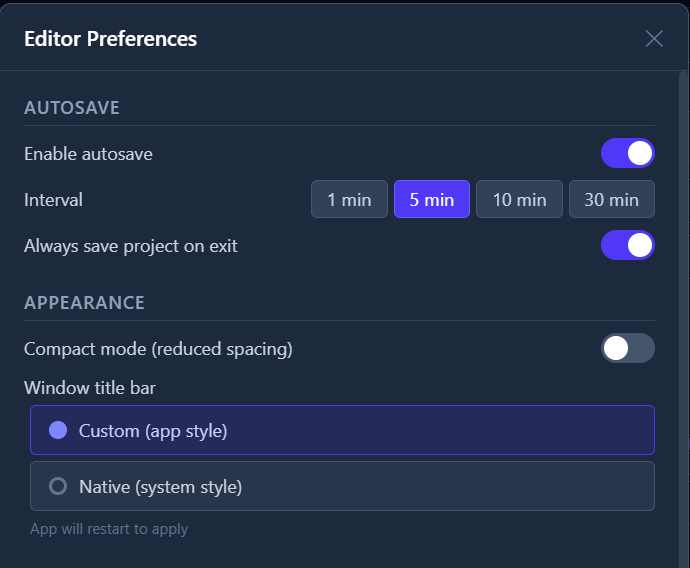Choose the 10 min autosave interval

click(519, 199)
